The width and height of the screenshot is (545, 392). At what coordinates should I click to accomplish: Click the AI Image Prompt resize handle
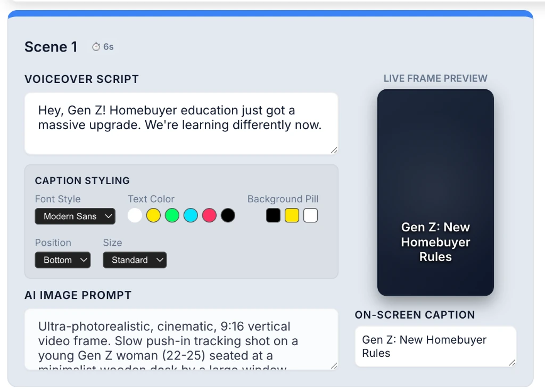[x=334, y=365]
